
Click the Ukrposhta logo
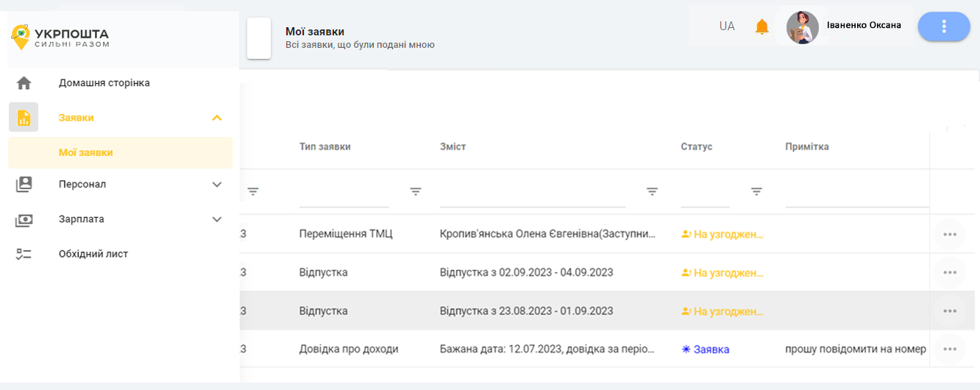click(x=60, y=38)
